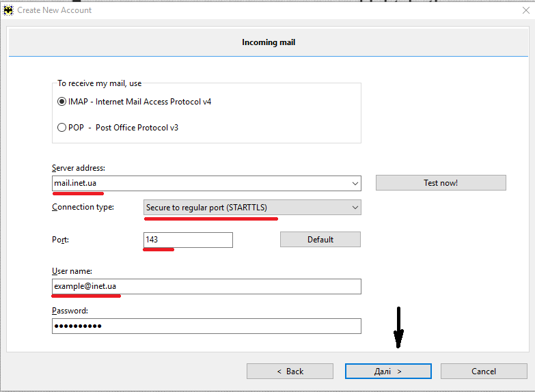Focus the Port field showing 143
Image resolution: width=535 pixels, height=392 pixels.
[188, 240]
